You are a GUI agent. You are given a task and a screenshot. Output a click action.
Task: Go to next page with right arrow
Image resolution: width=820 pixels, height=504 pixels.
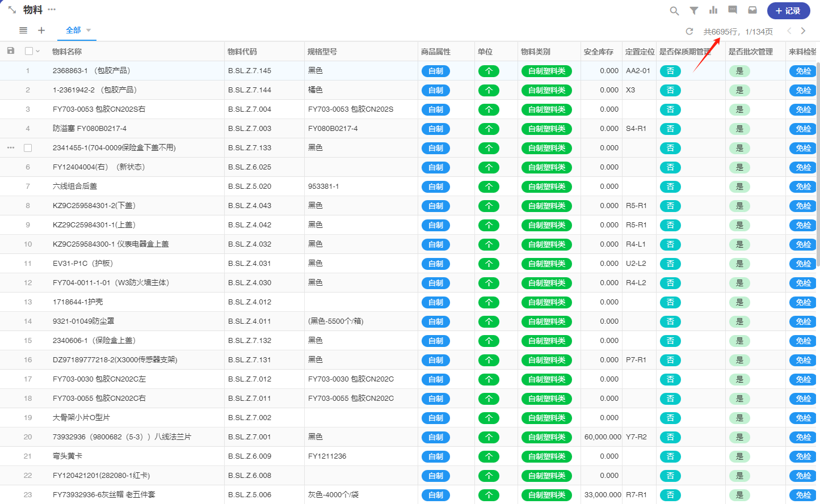coord(803,31)
